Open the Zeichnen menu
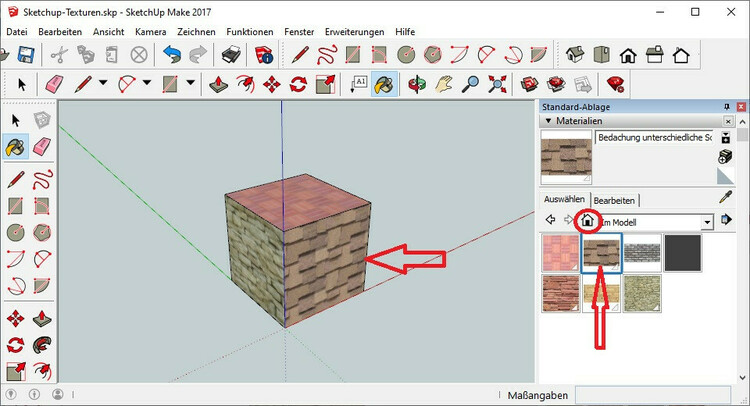The image size is (750, 406). 196,32
